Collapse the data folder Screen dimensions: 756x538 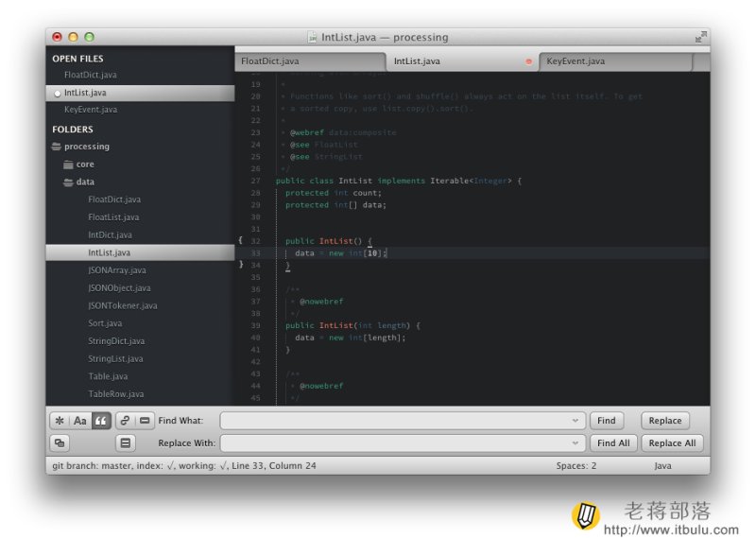pos(68,182)
